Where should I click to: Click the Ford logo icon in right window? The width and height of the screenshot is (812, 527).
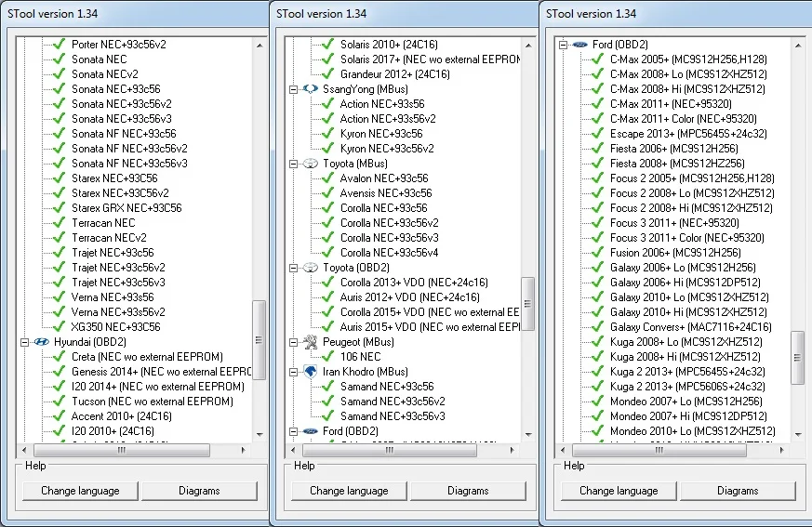coord(580,45)
